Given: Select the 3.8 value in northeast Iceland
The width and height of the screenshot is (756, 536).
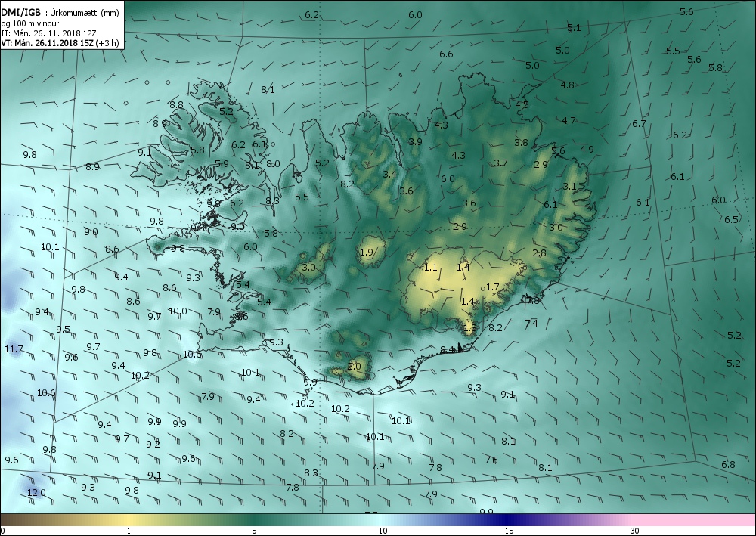Looking at the screenshot, I should pos(521,143).
